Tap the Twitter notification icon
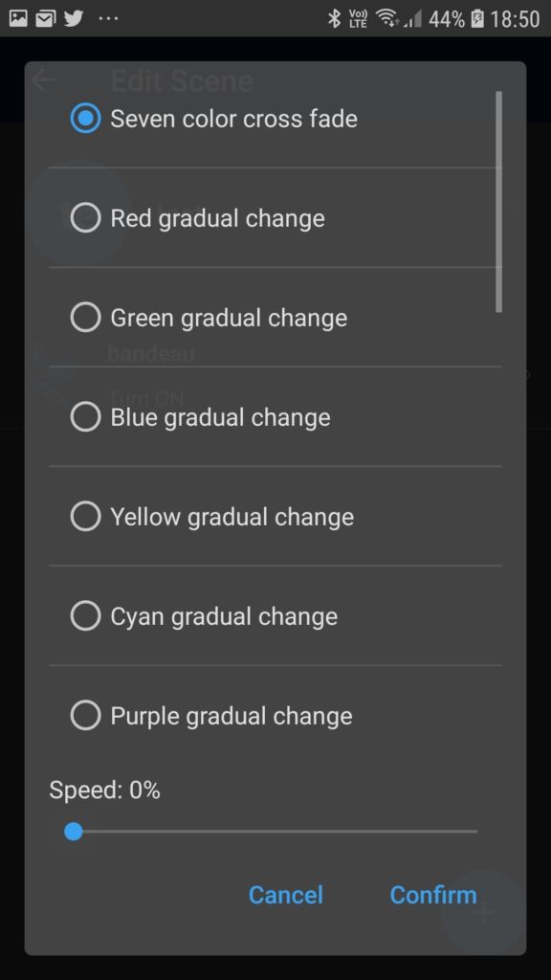The height and width of the screenshot is (980, 551). coord(73,19)
